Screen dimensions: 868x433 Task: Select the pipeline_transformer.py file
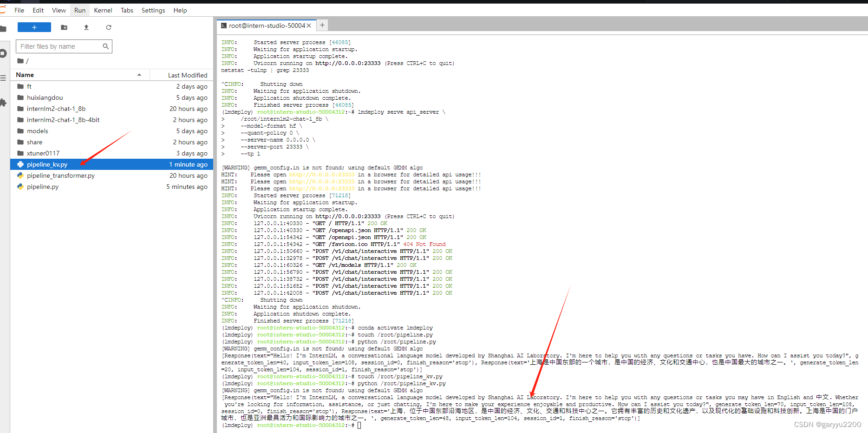pyautogui.click(x=112, y=175)
